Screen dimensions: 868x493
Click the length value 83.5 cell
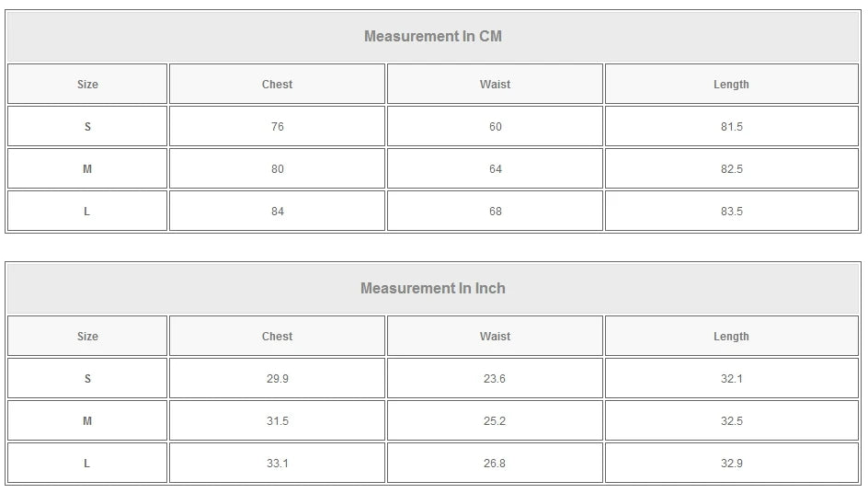tap(731, 212)
